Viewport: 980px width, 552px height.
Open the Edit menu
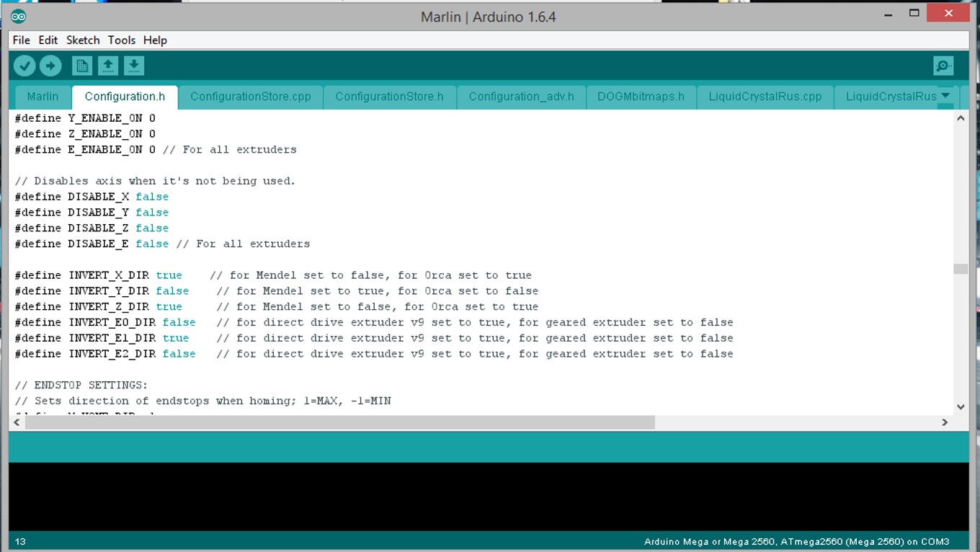pyautogui.click(x=48, y=40)
